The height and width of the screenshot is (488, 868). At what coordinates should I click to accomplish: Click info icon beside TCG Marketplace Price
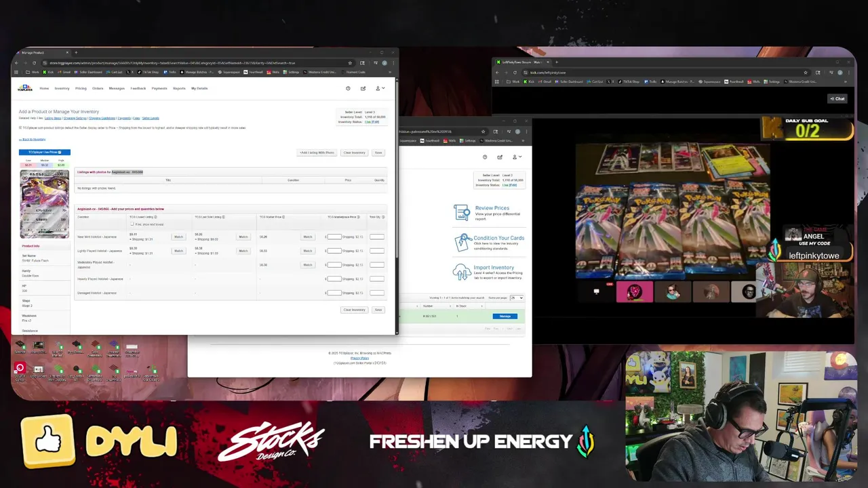(x=359, y=217)
